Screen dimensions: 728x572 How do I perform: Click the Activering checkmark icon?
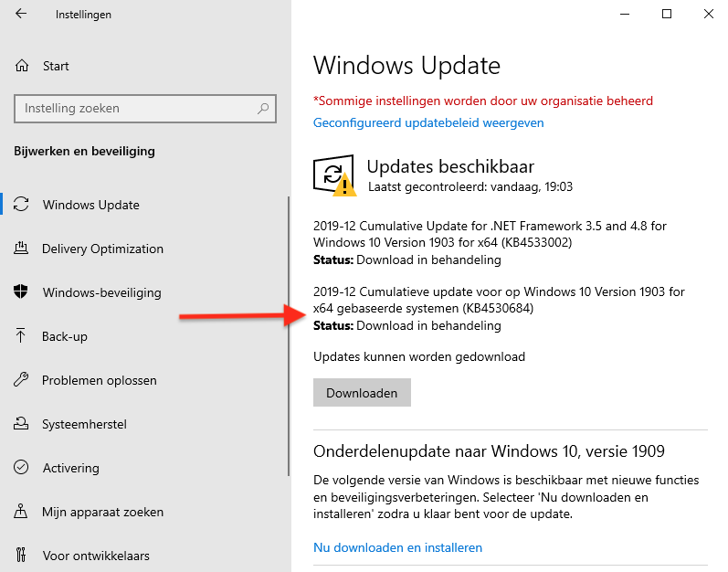tap(22, 468)
